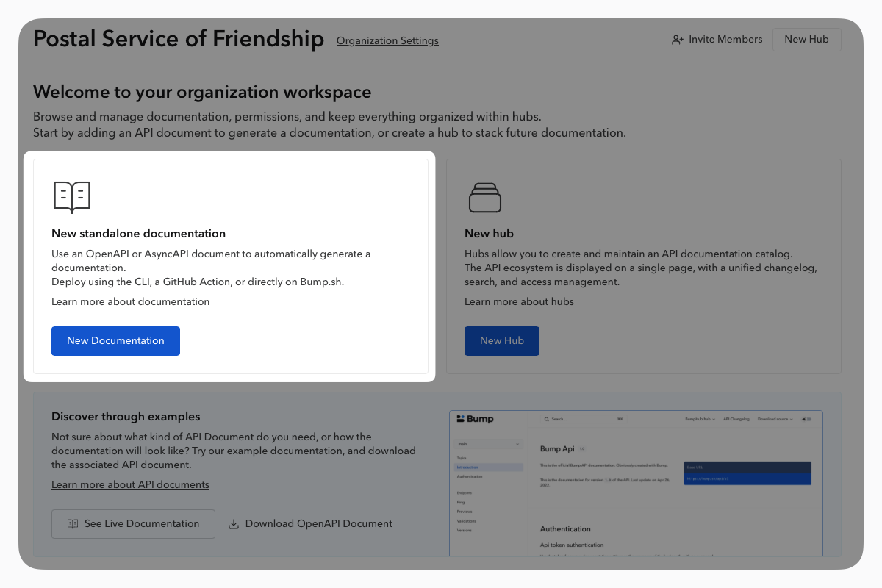
Task: Click the New Hub button in the page header
Action: 806,40
